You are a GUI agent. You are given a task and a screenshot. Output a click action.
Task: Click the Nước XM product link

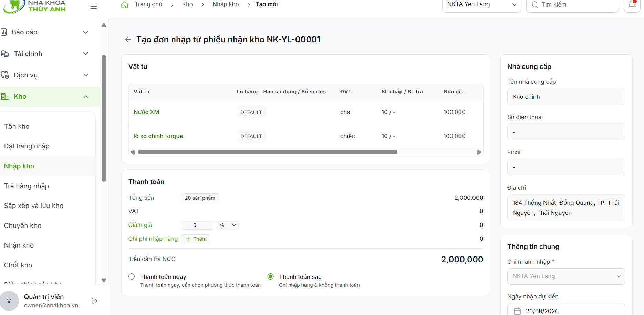tap(146, 112)
